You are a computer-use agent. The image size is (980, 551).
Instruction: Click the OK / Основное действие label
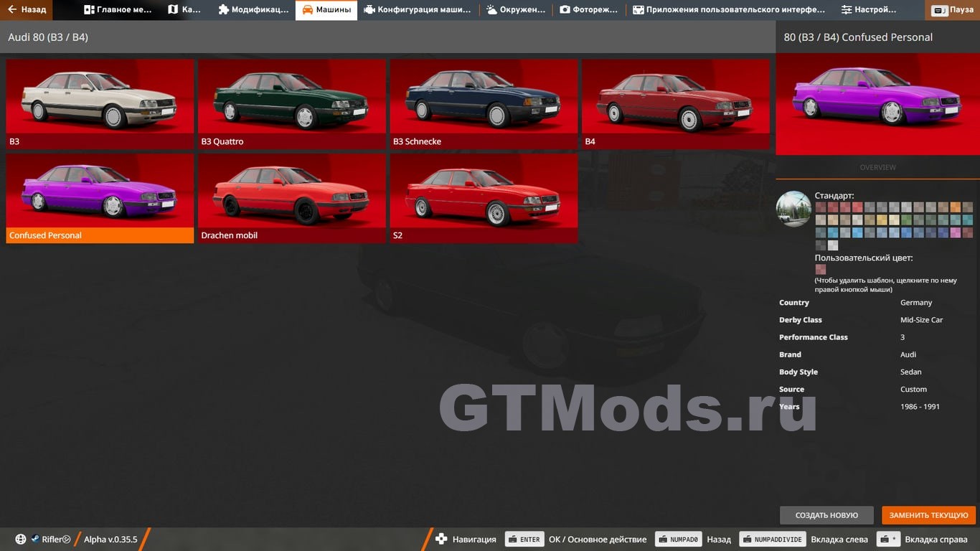(x=598, y=540)
